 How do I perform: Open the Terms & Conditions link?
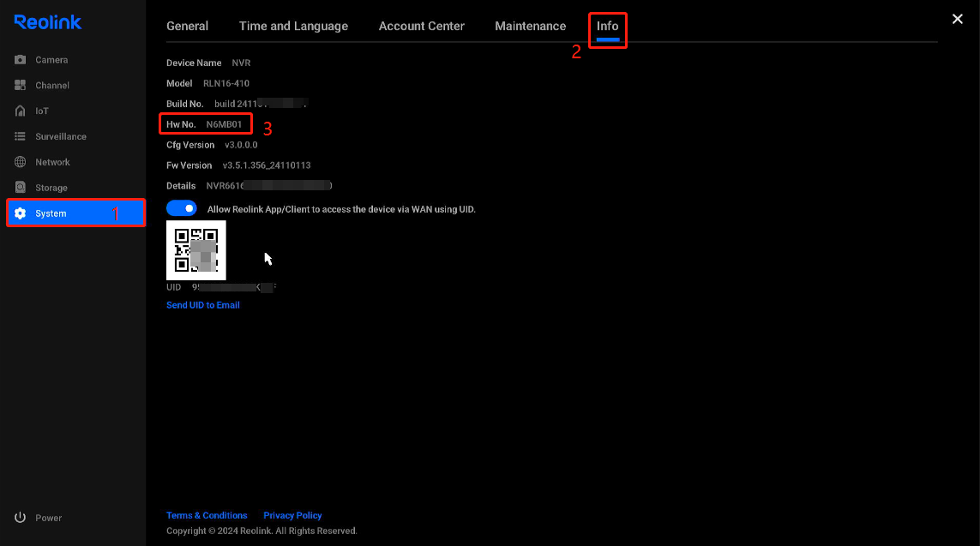pos(207,515)
